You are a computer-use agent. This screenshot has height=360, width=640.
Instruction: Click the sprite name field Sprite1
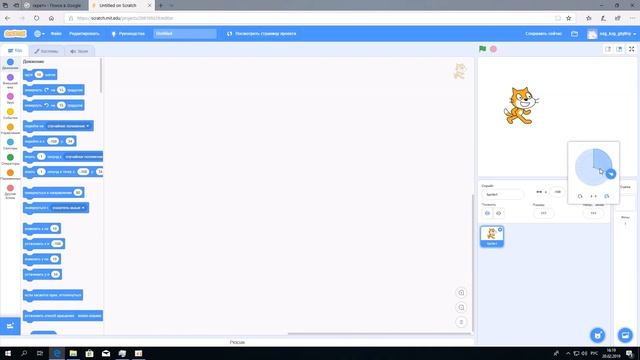coord(502,194)
